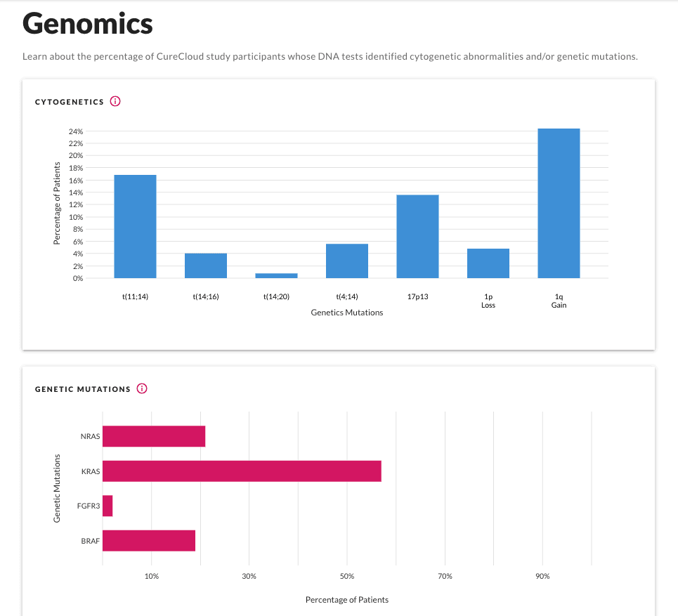Select the 17p13 blue bar
The image size is (678, 616).
click(418, 237)
